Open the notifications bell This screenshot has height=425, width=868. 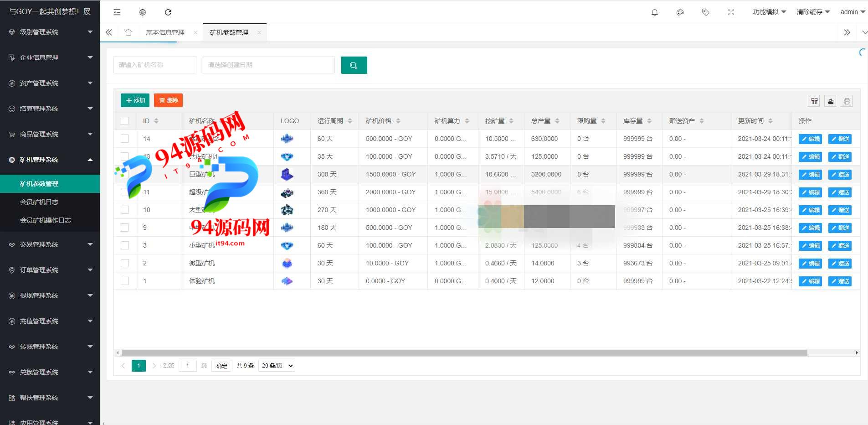(655, 12)
